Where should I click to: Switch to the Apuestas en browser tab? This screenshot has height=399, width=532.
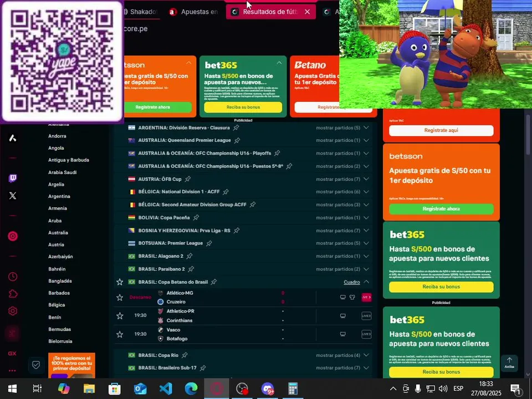(x=193, y=12)
